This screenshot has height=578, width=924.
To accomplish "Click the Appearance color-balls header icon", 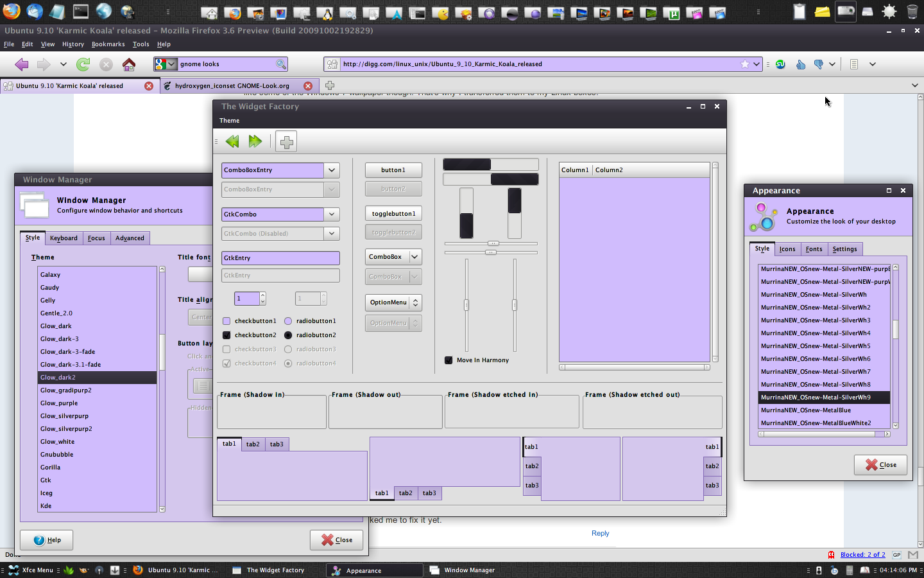I will tap(763, 216).
